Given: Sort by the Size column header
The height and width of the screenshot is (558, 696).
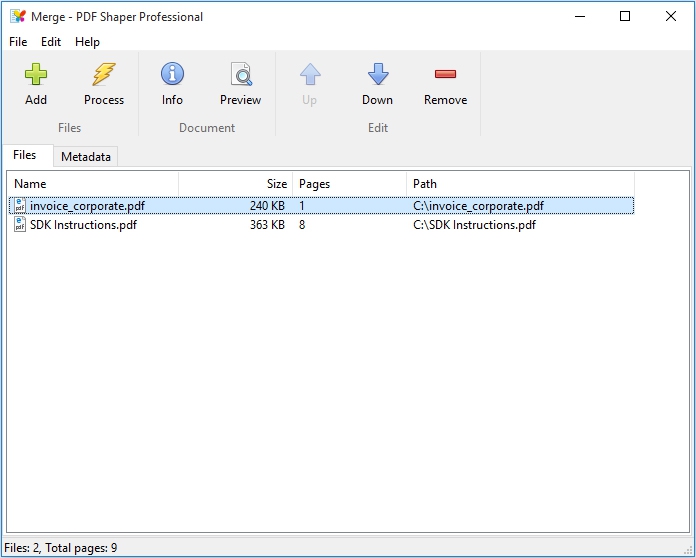Looking at the screenshot, I should click(x=235, y=184).
